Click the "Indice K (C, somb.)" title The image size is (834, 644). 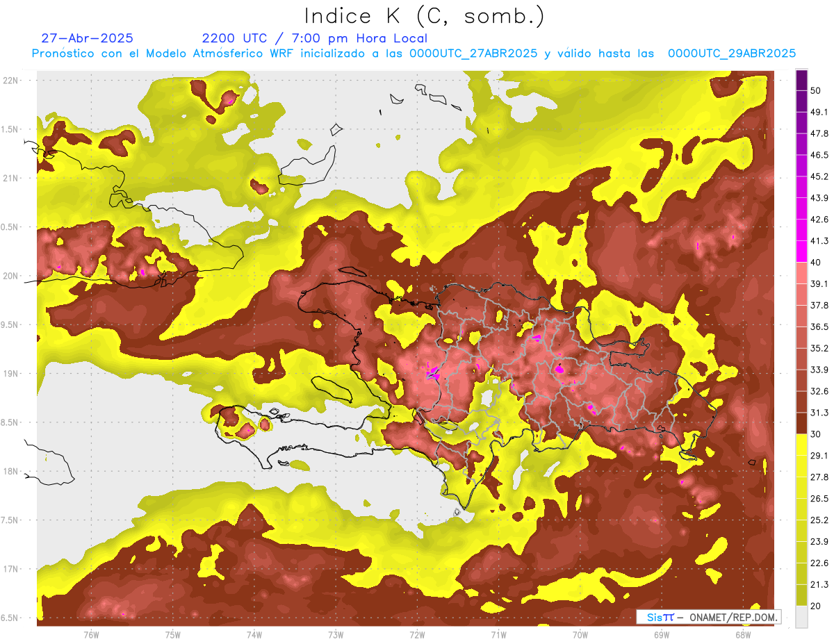coord(425,17)
